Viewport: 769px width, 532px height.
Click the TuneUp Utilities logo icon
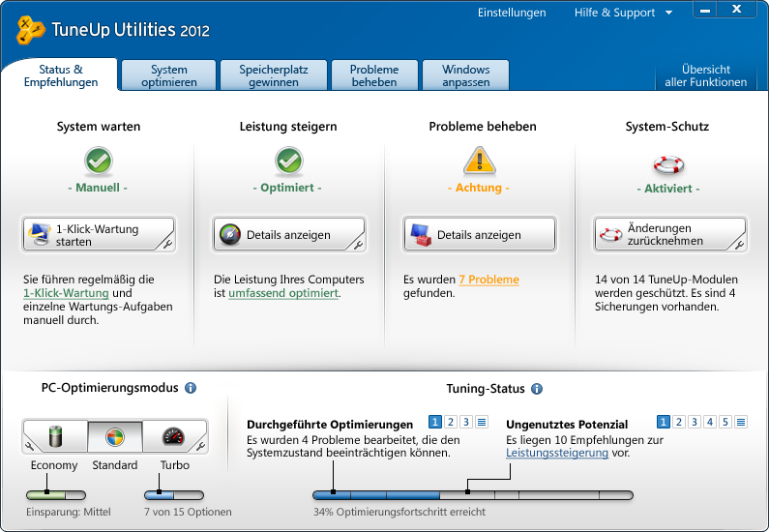pyautogui.click(x=30, y=30)
